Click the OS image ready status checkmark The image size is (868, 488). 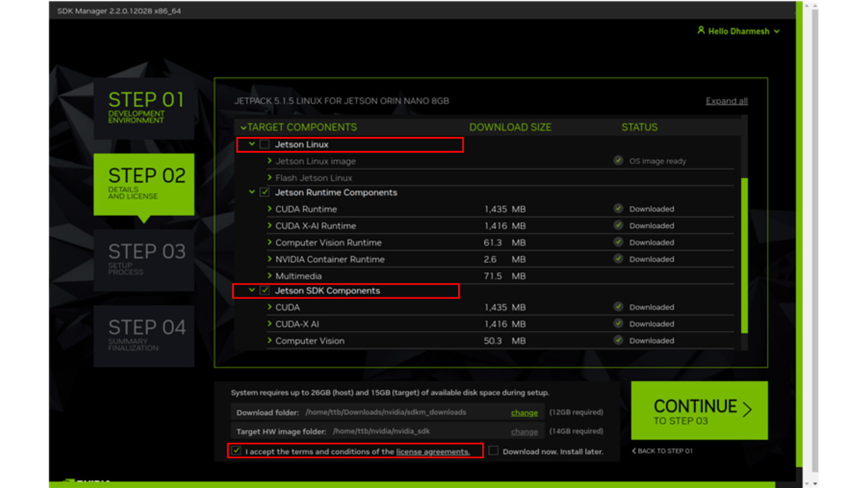click(618, 160)
